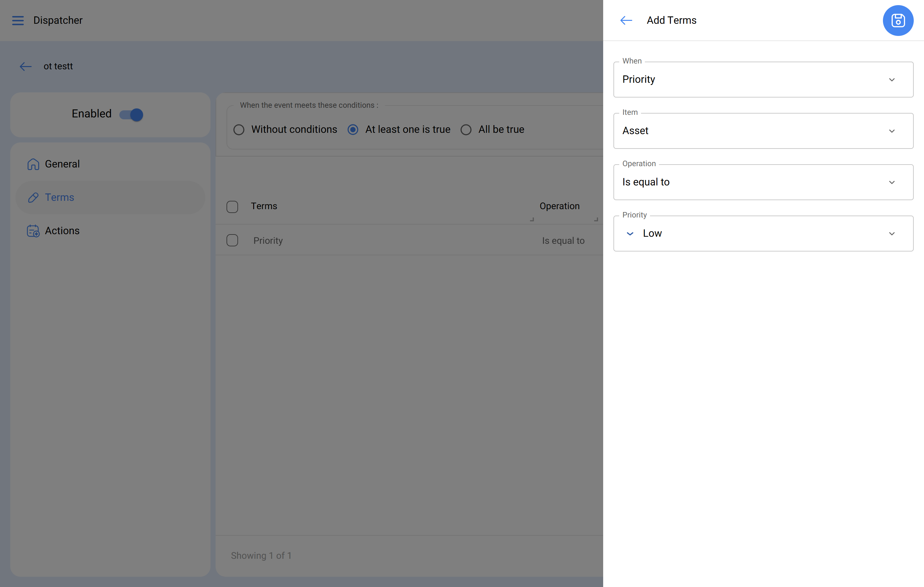Tick the checkbox for the Priority row
This screenshot has width=924, height=587.
[232, 241]
